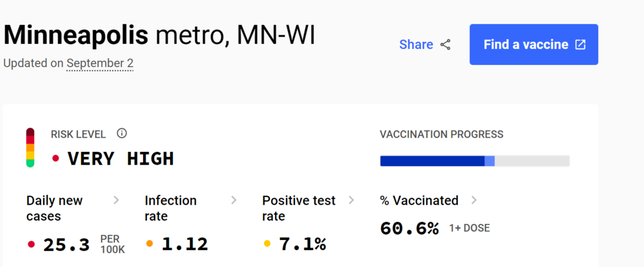This screenshot has height=267, width=644.
Task: Expand the Infection rate chevron
Action: pos(234,200)
